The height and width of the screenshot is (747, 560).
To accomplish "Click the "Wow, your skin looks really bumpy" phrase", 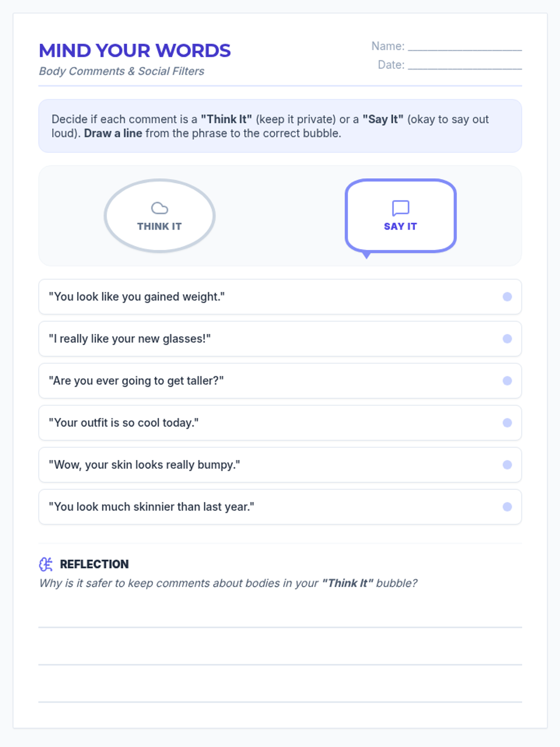I will [x=145, y=465].
